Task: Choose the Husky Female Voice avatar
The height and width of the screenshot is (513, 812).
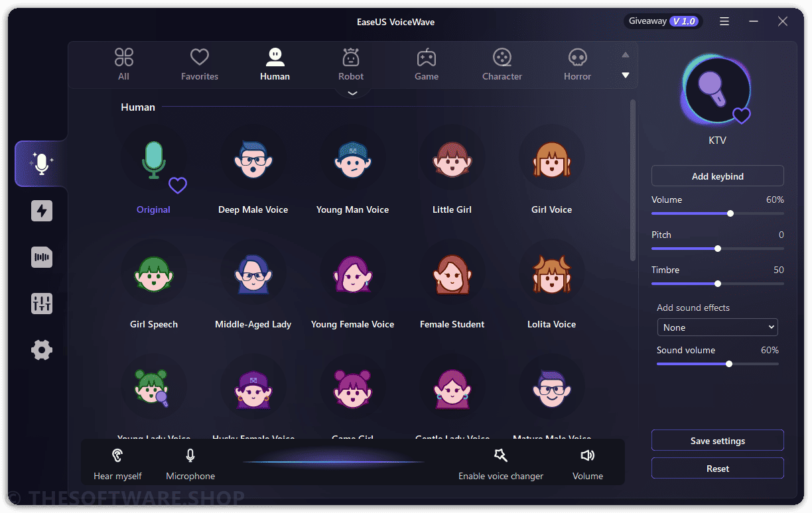Action: pyautogui.click(x=253, y=389)
